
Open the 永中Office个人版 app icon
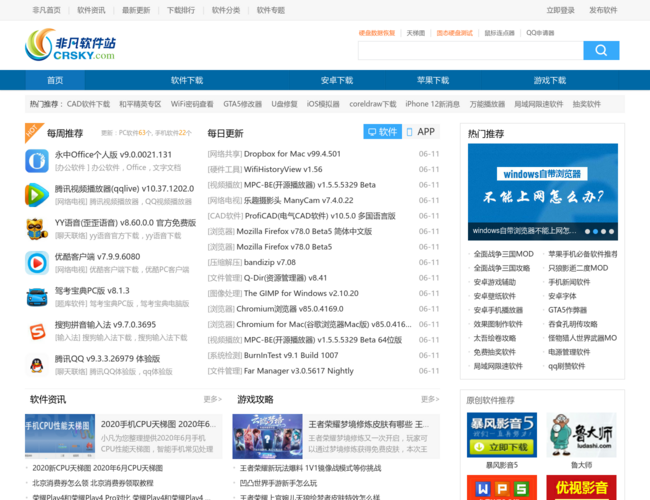[x=37, y=161]
